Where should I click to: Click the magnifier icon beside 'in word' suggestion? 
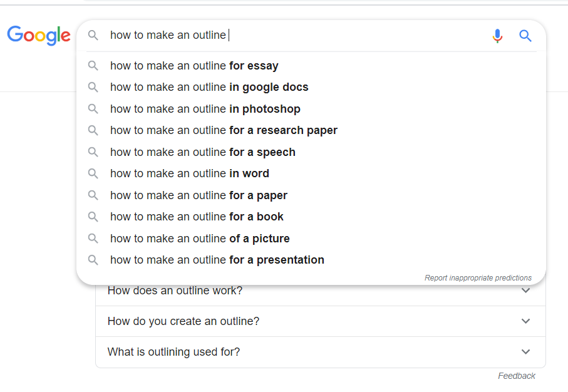coord(93,173)
